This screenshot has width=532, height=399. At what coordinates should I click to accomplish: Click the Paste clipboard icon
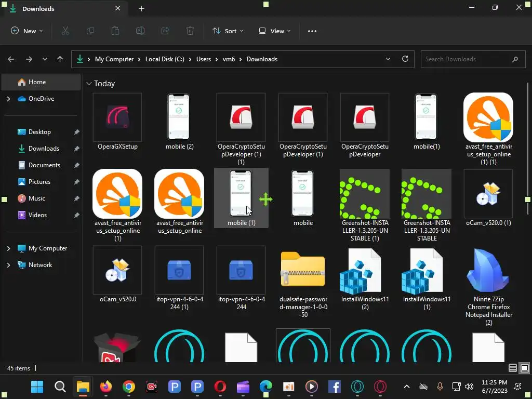[x=115, y=31]
